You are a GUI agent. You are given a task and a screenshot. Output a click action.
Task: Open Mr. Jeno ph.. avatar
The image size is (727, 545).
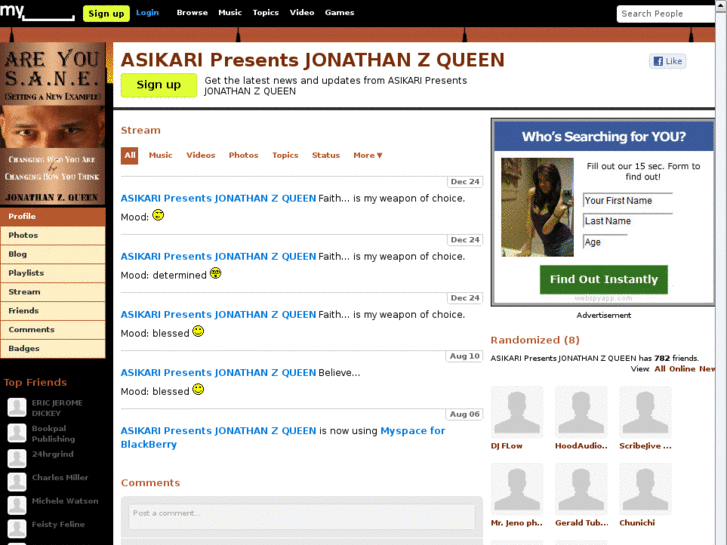517,489
